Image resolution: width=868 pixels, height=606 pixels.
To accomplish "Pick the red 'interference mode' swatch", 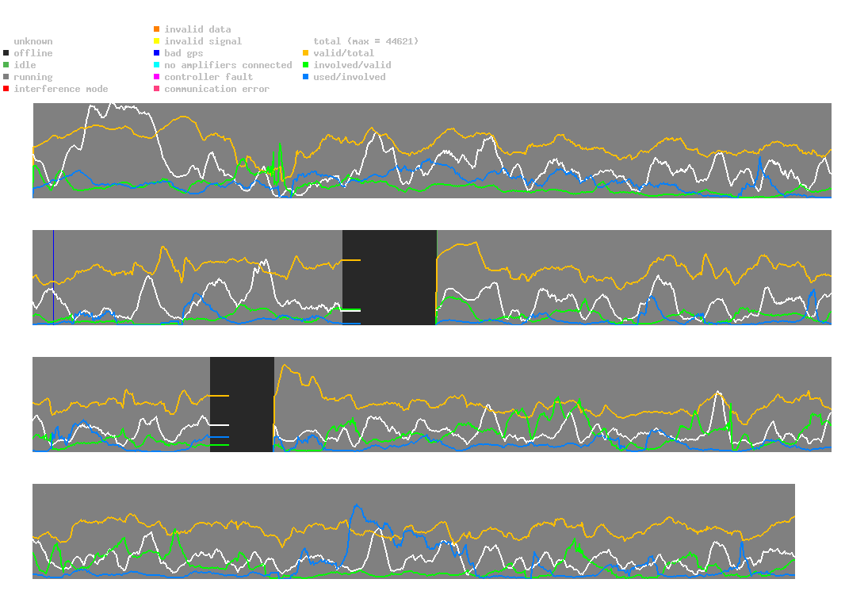I will (6, 89).
